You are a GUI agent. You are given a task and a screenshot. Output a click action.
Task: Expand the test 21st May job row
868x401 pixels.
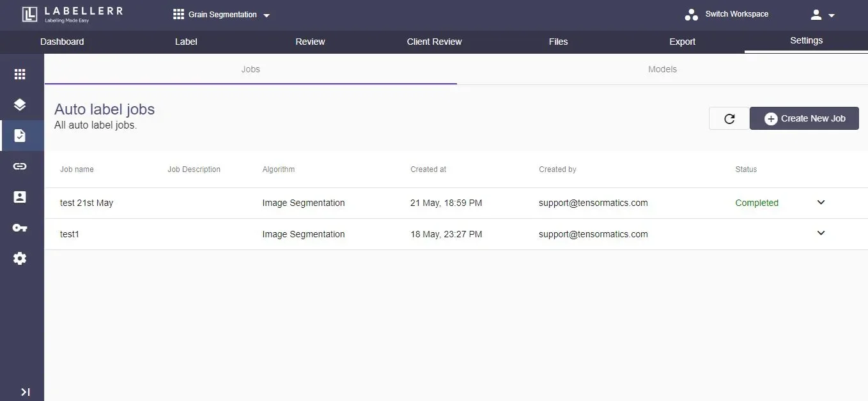coord(821,203)
